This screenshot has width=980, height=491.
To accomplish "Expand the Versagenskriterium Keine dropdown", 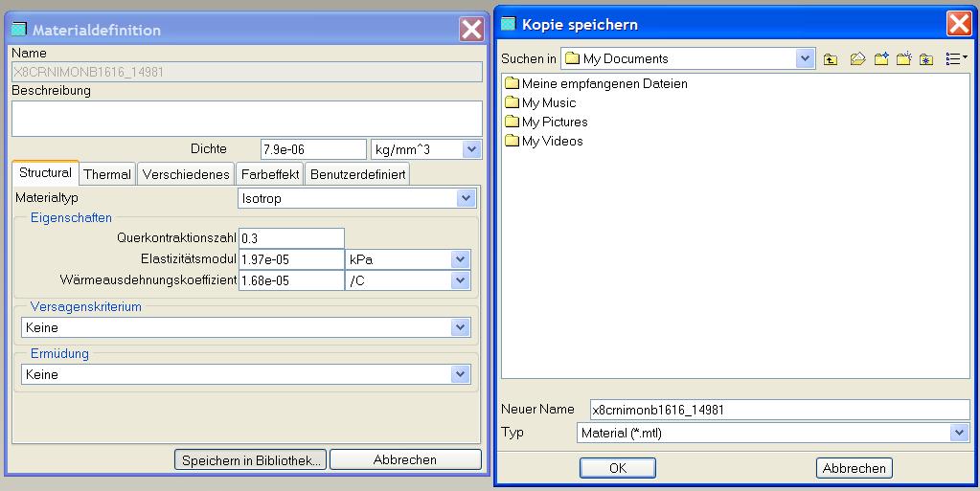I will point(461,327).
